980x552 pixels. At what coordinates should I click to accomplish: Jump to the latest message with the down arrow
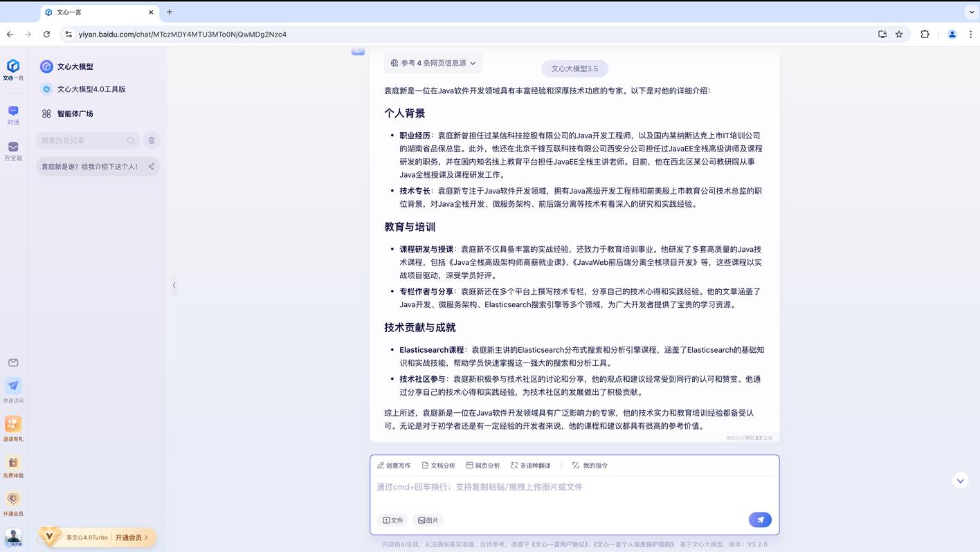pos(960,481)
